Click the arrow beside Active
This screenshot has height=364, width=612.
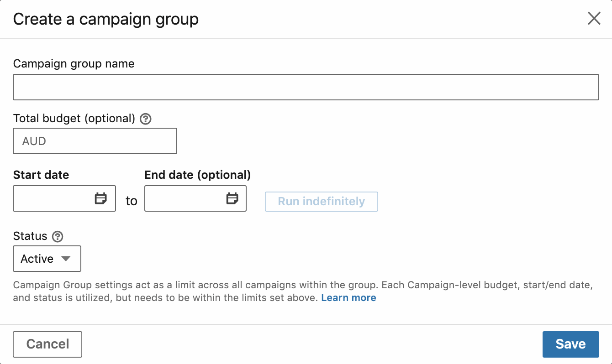(x=66, y=259)
